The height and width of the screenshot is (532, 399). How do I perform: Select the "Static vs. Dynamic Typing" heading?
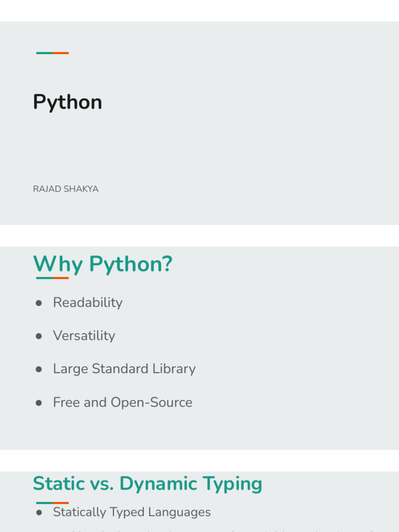[x=148, y=484]
